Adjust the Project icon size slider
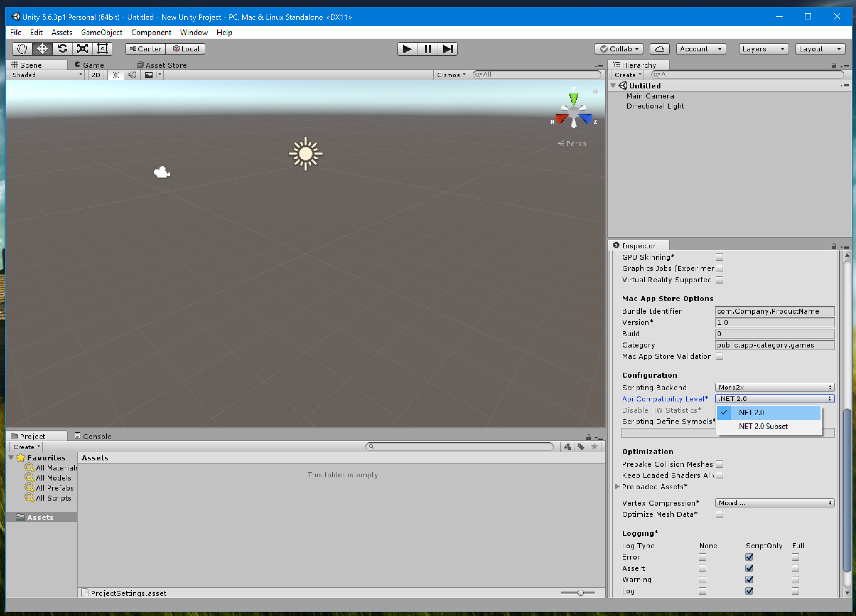Image resolution: width=856 pixels, height=616 pixels. [580, 592]
